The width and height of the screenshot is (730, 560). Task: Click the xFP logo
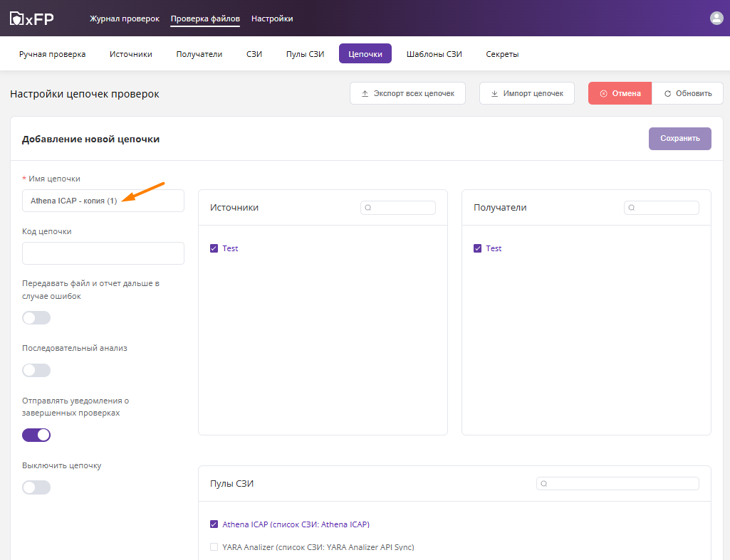tap(31, 19)
